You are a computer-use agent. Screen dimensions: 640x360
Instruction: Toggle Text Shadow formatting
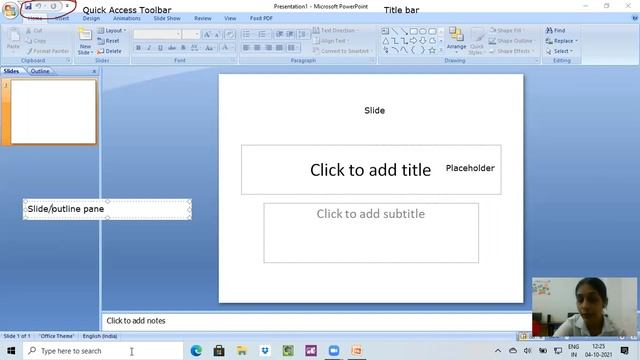(183, 48)
